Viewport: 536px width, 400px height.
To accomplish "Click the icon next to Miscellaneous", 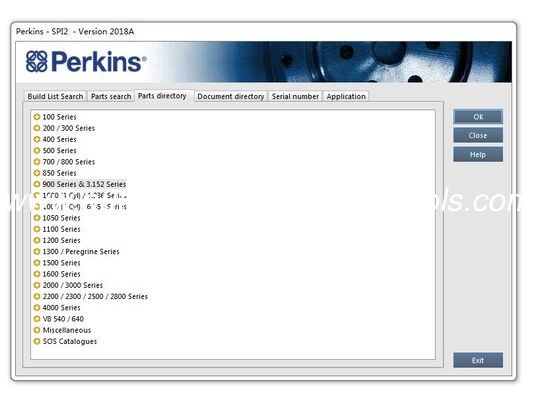I will [37, 330].
